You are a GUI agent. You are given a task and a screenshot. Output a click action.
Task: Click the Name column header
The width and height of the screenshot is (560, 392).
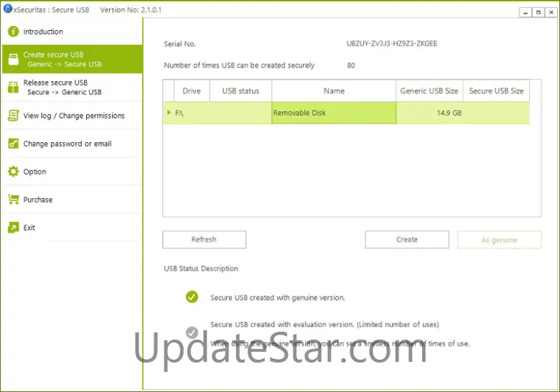(x=334, y=90)
